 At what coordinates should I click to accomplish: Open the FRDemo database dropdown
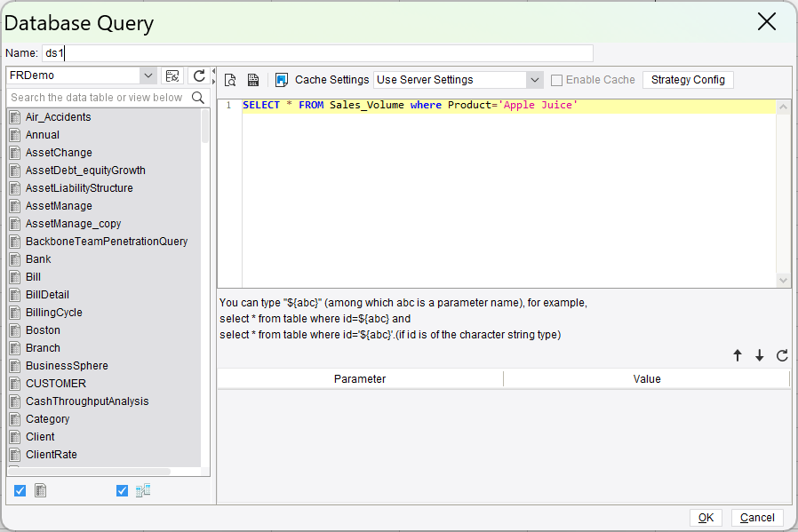(148, 77)
